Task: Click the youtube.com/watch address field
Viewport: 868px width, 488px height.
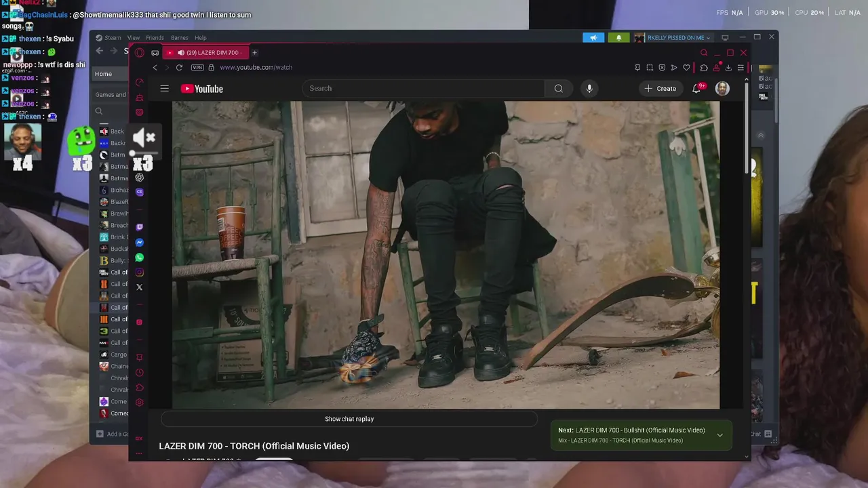Action: (x=256, y=67)
